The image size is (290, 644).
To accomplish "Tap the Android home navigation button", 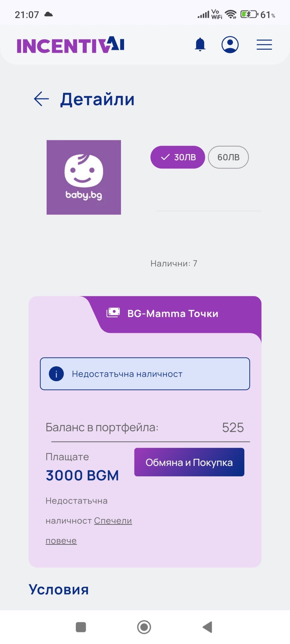I will [x=144, y=627].
